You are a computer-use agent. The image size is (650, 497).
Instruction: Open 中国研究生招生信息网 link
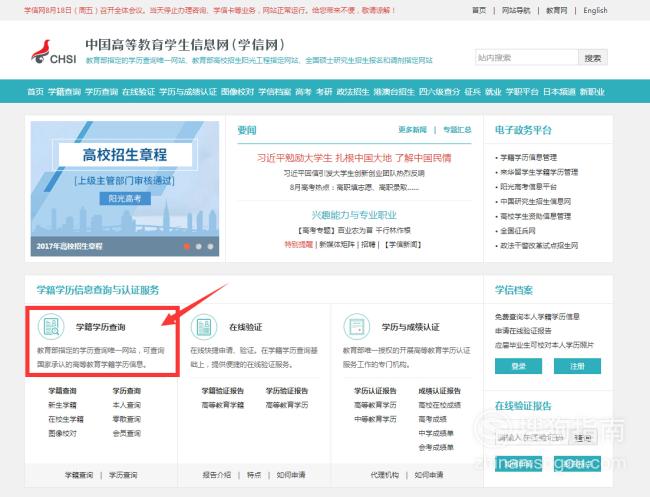(x=536, y=201)
